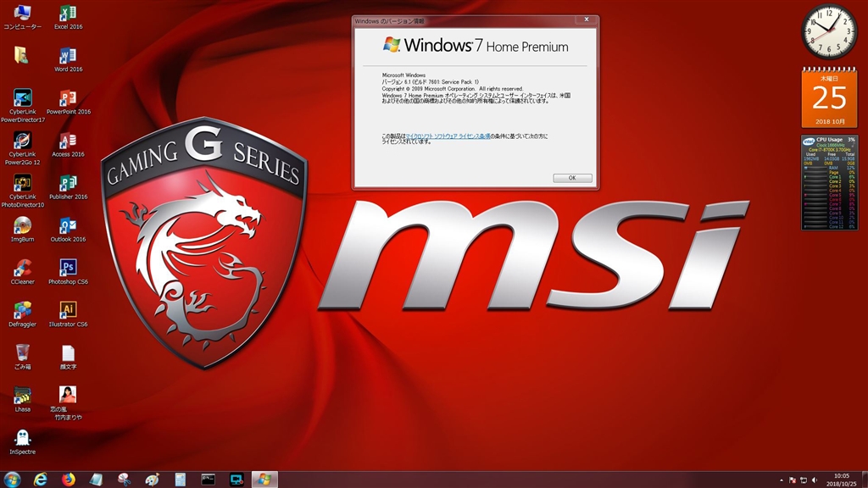
Task: Select the 恋の嵐 竹内まりや image file
Action: 68,403
